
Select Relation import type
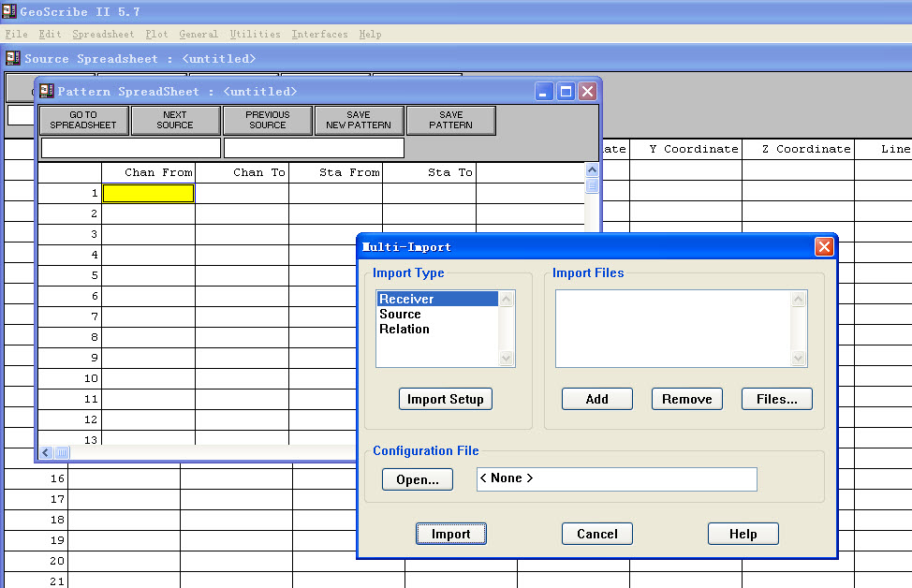tap(437, 330)
